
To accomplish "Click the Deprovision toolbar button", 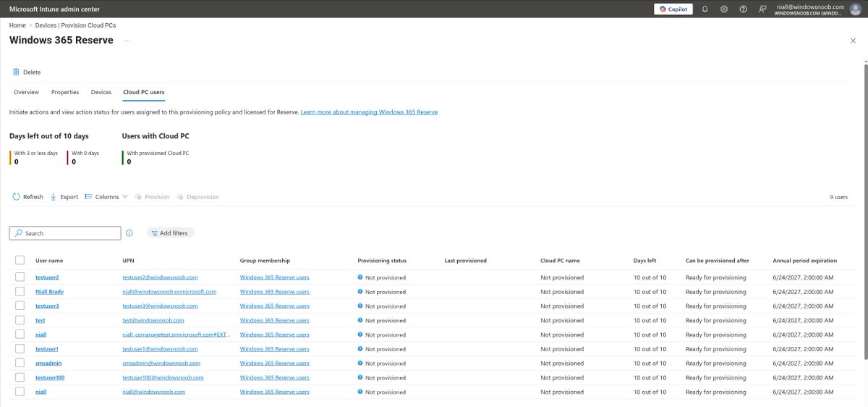I will point(197,197).
